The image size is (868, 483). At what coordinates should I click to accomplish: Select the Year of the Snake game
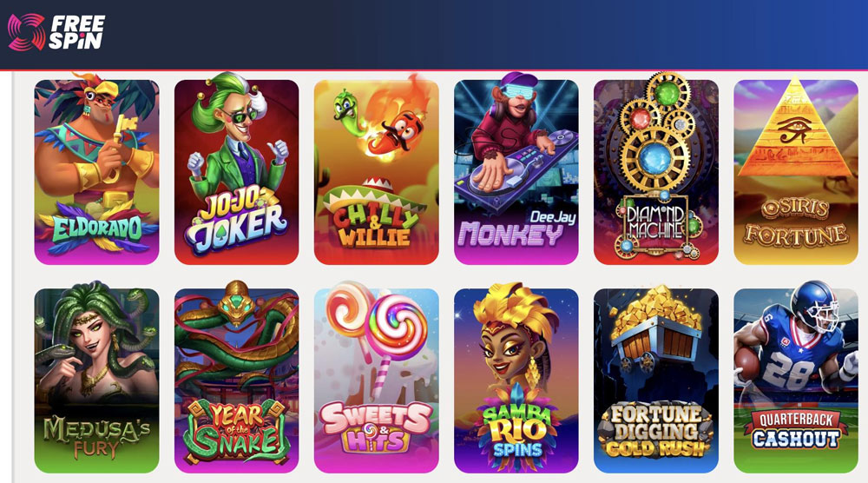(x=236, y=380)
